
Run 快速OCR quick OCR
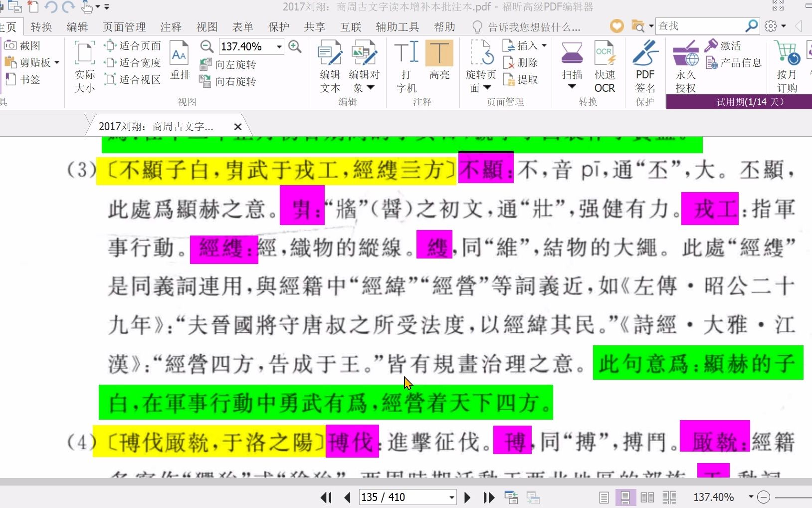click(x=605, y=67)
